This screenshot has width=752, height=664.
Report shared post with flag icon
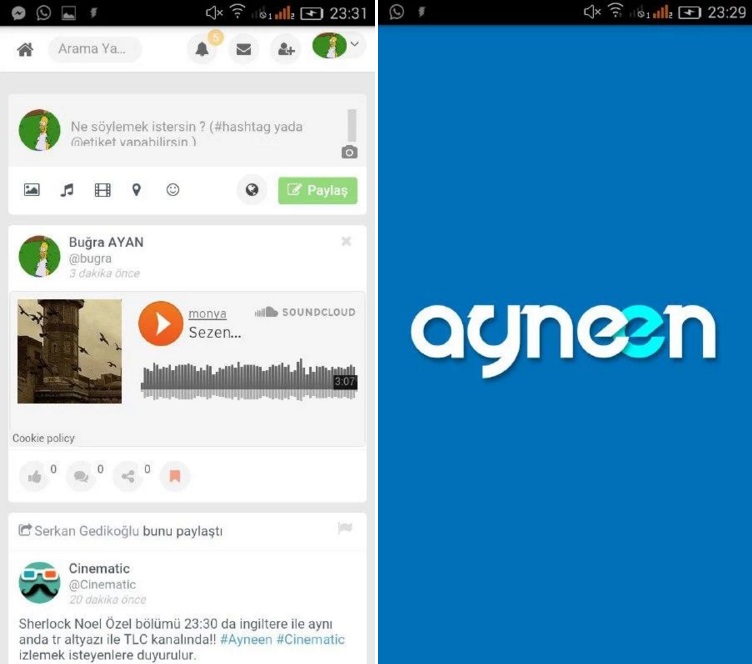[x=345, y=528]
